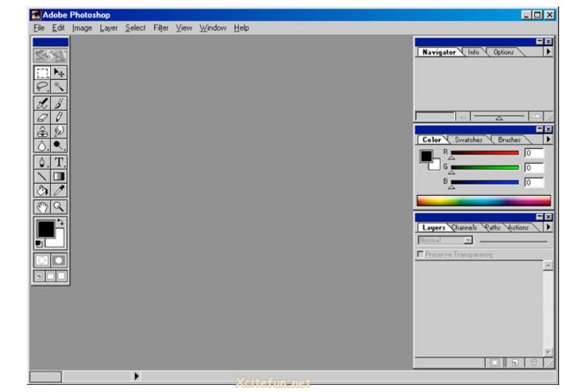The image size is (569, 392).
Task: Switch to Quick Mask Mode
Action: tap(59, 261)
